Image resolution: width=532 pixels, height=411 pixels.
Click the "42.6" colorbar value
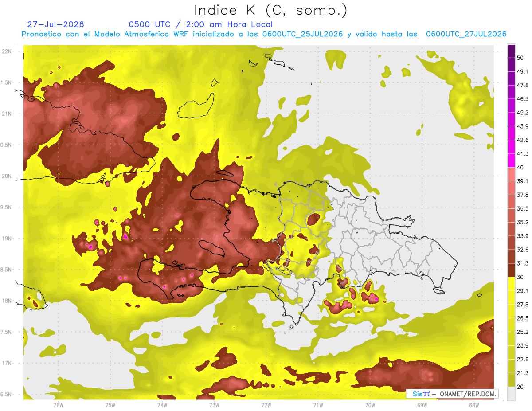click(523, 140)
